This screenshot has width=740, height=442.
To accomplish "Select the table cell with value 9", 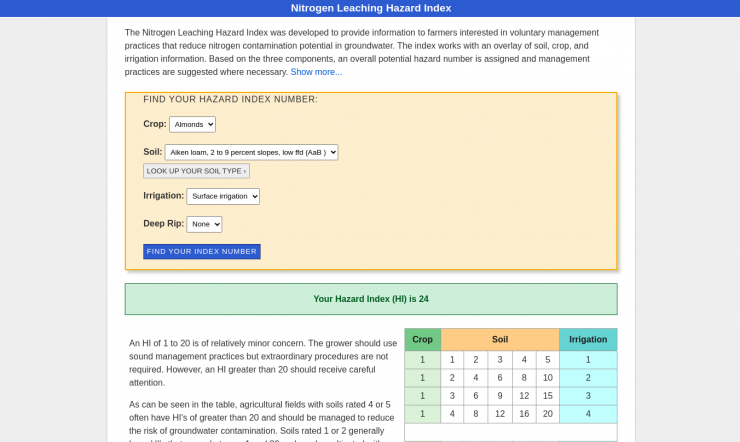I will (x=500, y=395).
